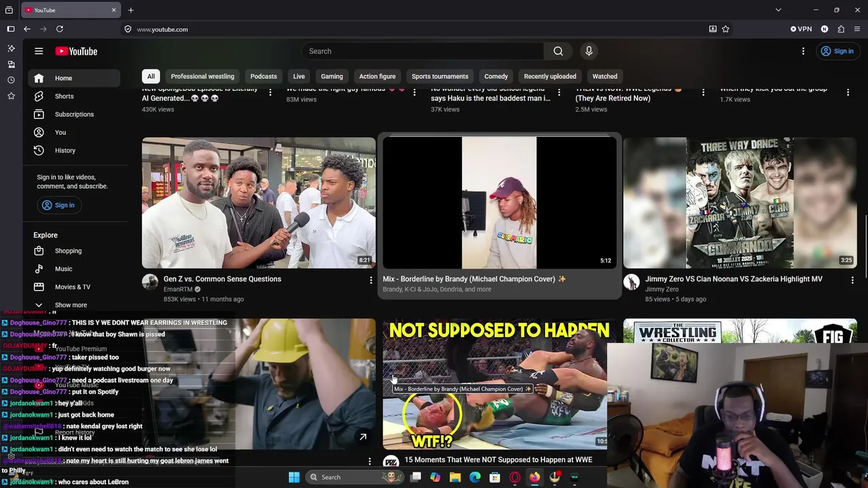Image resolution: width=868 pixels, height=488 pixels.
Task: Start voice search with the microphone
Action: pyautogui.click(x=589, y=51)
